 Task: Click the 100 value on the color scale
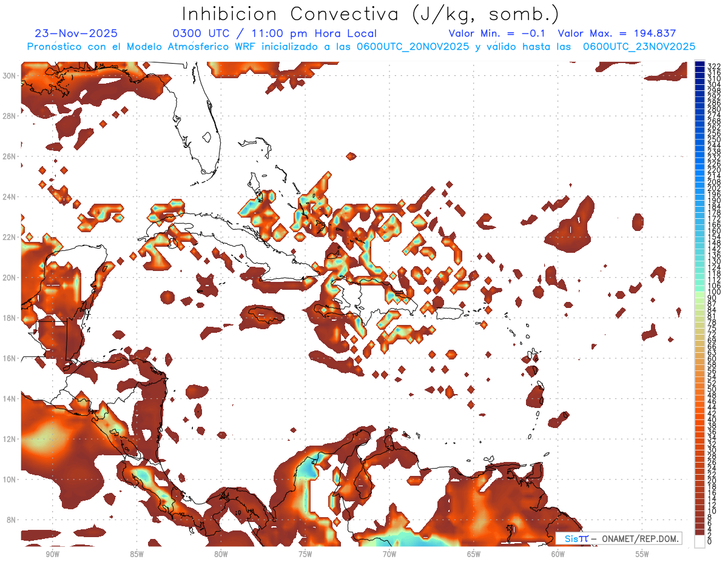click(714, 292)
